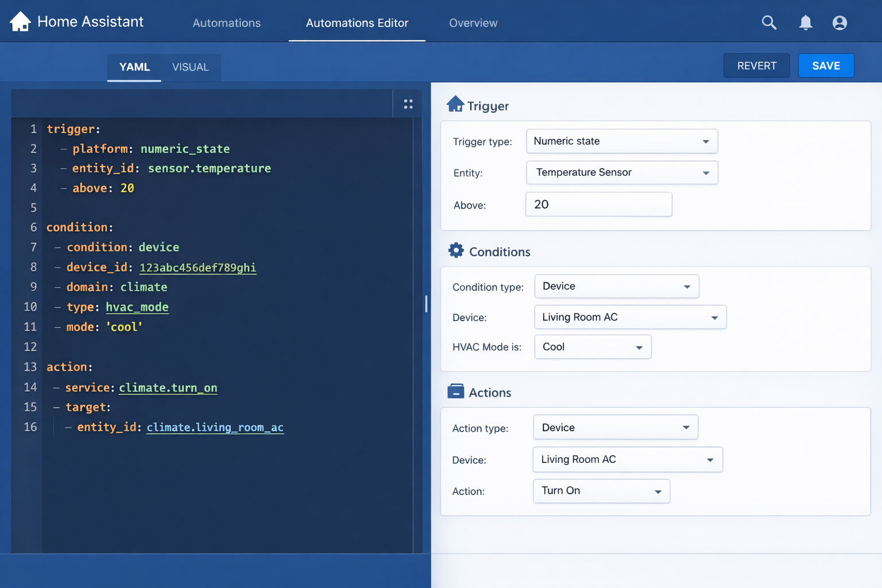Click the 'cool' mode value in YAML
The width and height of the screenshot is (882, 588).
124,327
